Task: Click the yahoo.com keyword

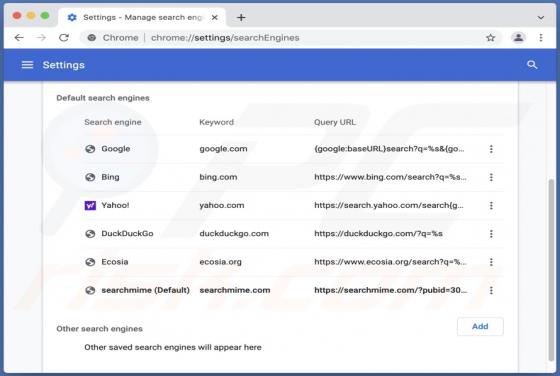Action: click(222, 205)
